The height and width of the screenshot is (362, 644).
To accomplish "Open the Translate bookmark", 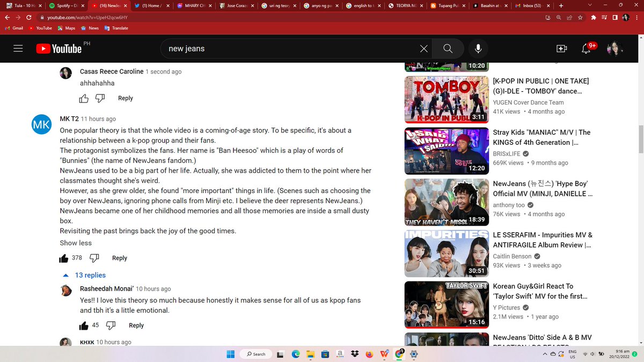I will coord(116,28).
